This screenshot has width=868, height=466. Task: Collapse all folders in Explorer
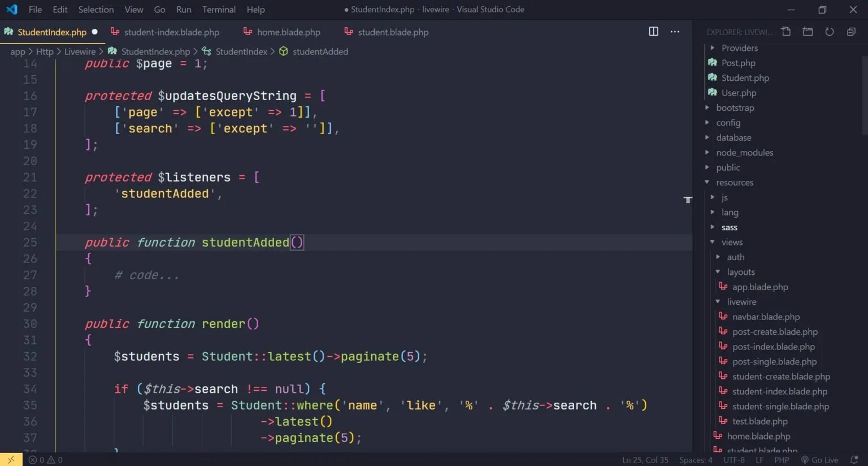tap(851, 32)
